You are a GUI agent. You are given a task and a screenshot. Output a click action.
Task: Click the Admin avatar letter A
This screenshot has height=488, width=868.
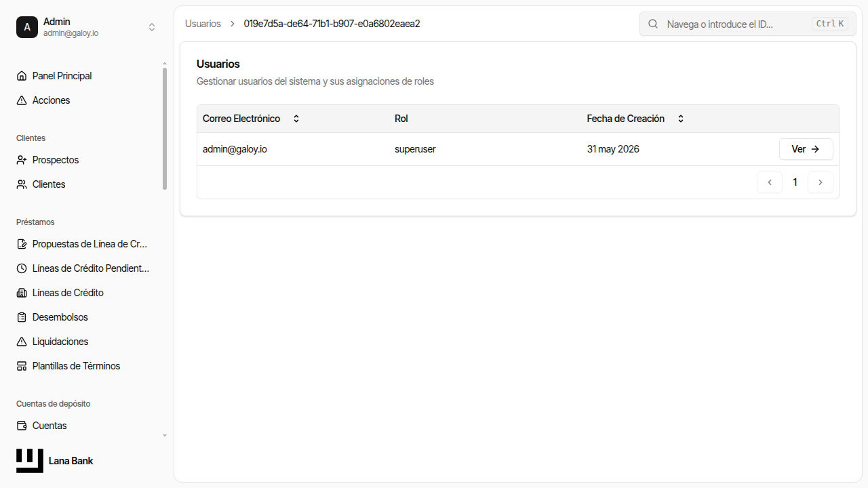point(27,27)
